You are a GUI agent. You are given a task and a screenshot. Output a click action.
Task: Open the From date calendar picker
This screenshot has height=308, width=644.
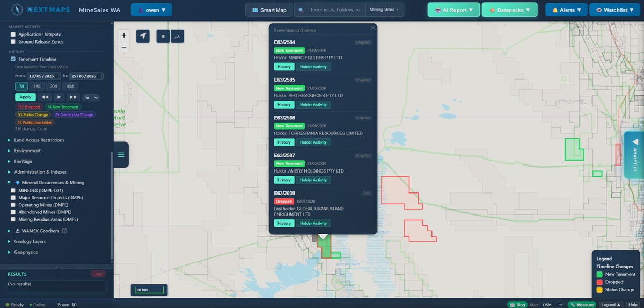[57, 76]
